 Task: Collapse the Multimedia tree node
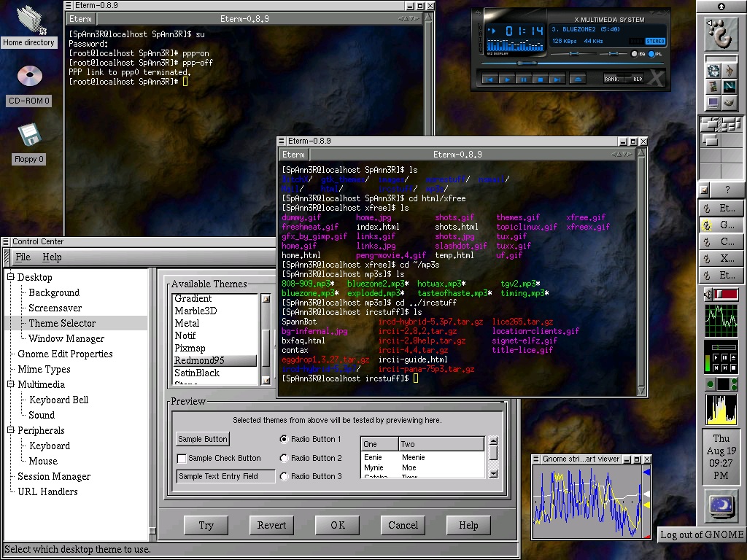[x=10, y=384]
